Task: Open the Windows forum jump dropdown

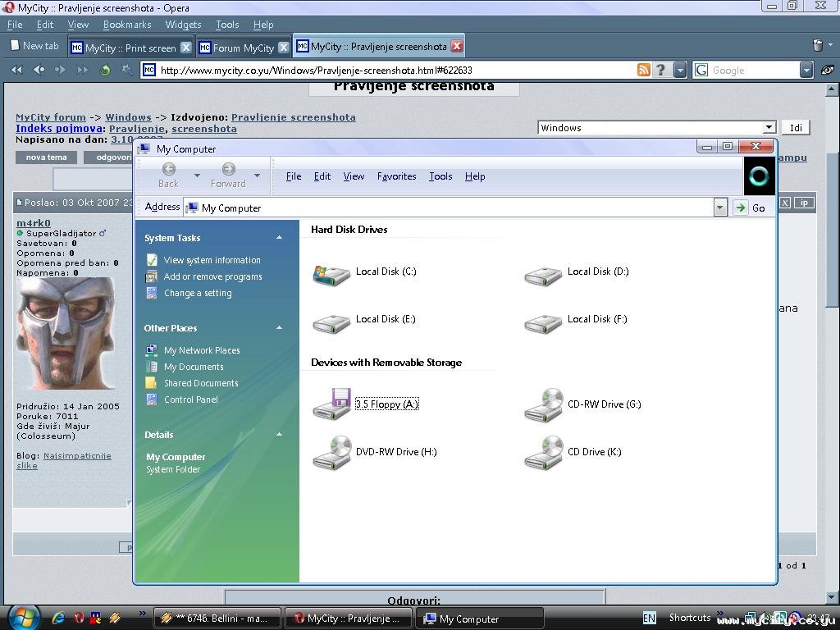Action: point(769,128)
